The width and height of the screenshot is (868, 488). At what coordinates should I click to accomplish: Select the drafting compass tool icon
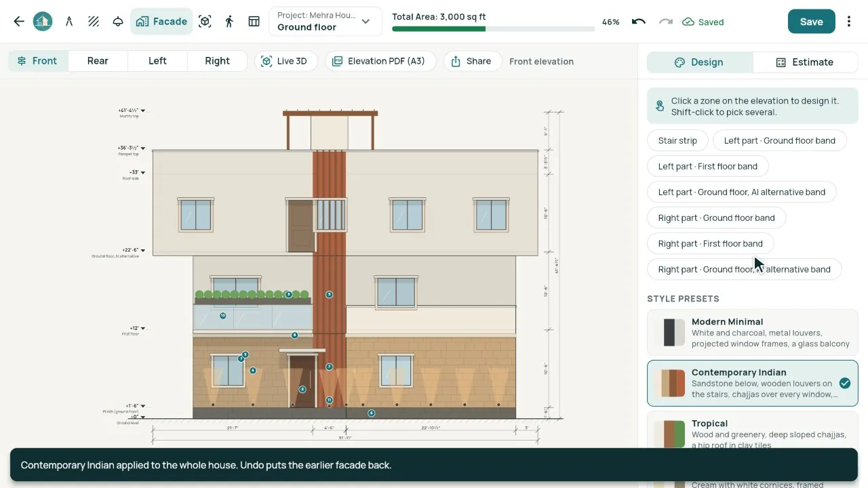(x=69, y=22)
